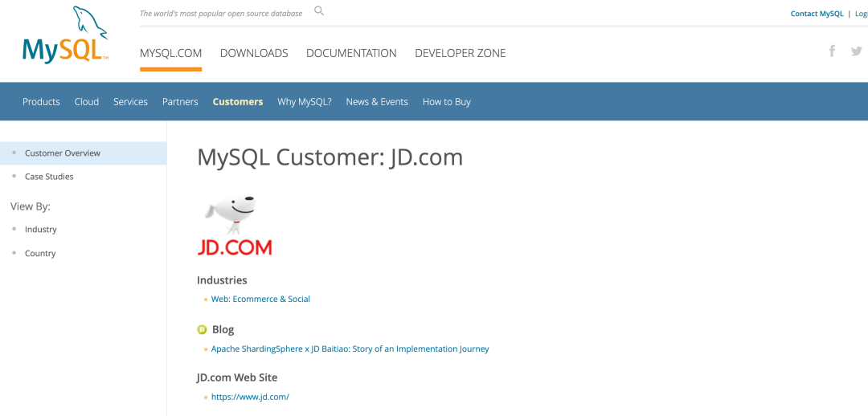The image size is (868, 416).
Task: Open the Why MySQL? page
Action: (x=305, y=102)
